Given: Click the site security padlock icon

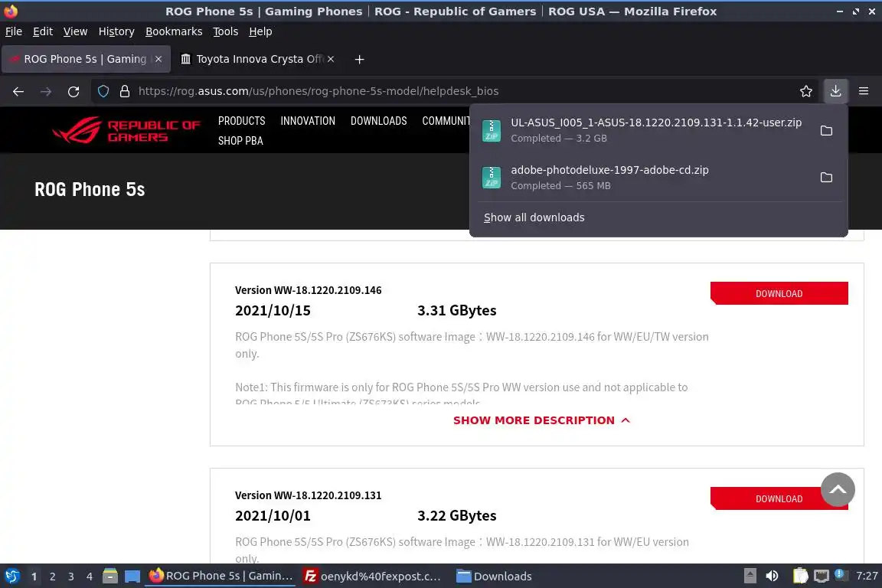Looking at the screenshot, I should tap(125, 91).
